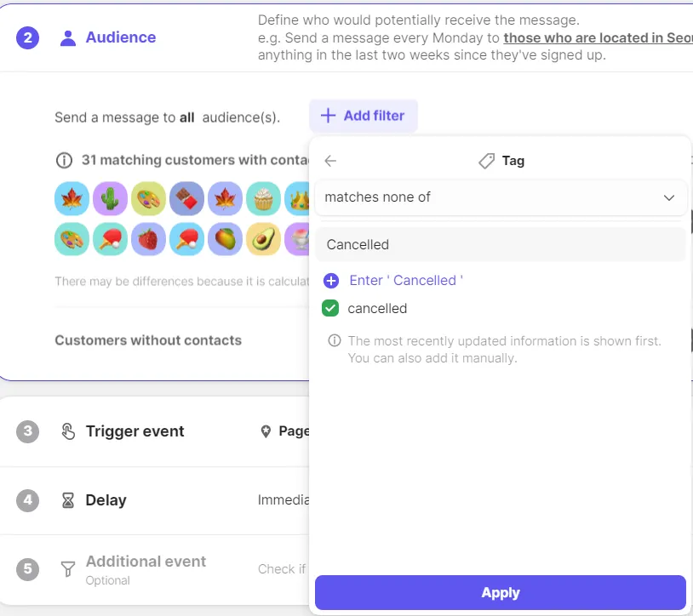693x616 pixels.
Task: Open the 'matches none of' dropdown
Action: pyautogui.click(x=501, y=197)
